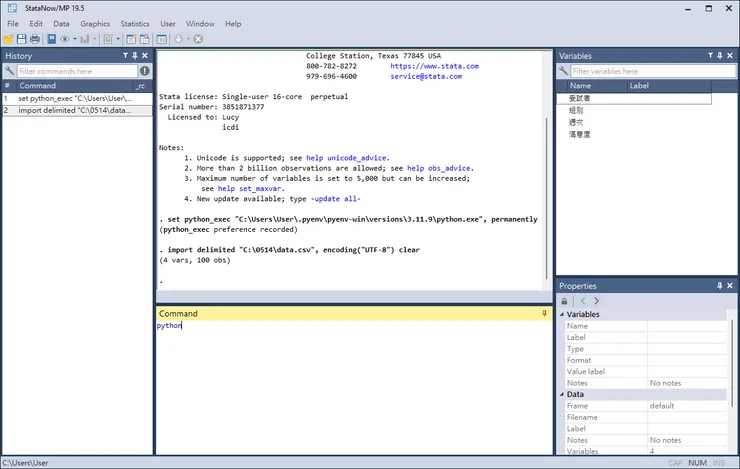
Task: Toggle the History error-only exclamation icon
Action: (144, 71)
